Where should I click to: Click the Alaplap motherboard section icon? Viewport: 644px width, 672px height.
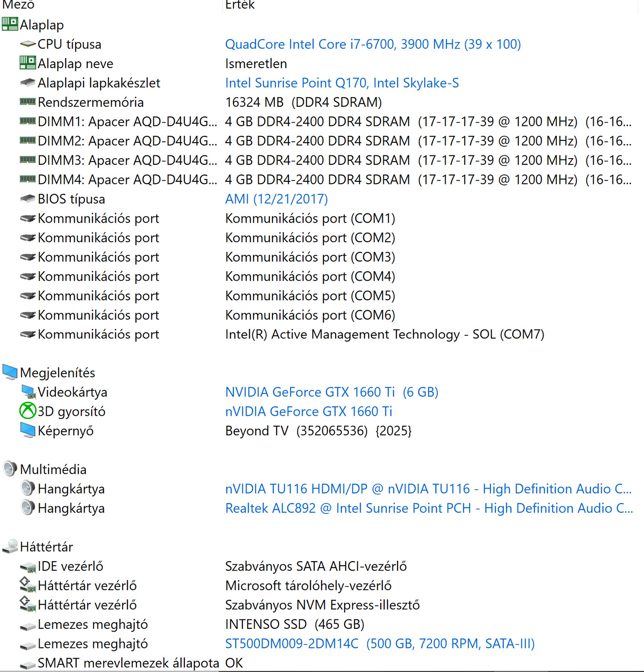click(x=10, y=24)
